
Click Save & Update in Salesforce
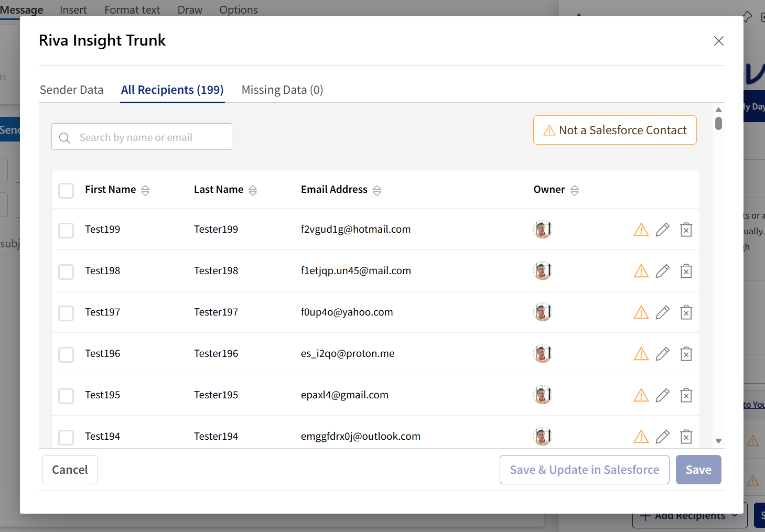tap(585, 470)
